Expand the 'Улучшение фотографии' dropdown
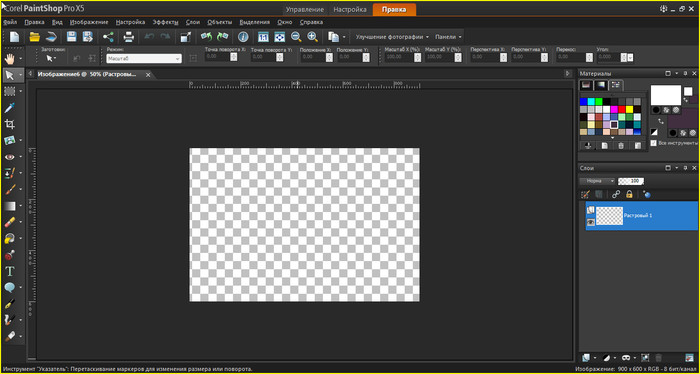The image size is (700, 374). coord(392,37)
